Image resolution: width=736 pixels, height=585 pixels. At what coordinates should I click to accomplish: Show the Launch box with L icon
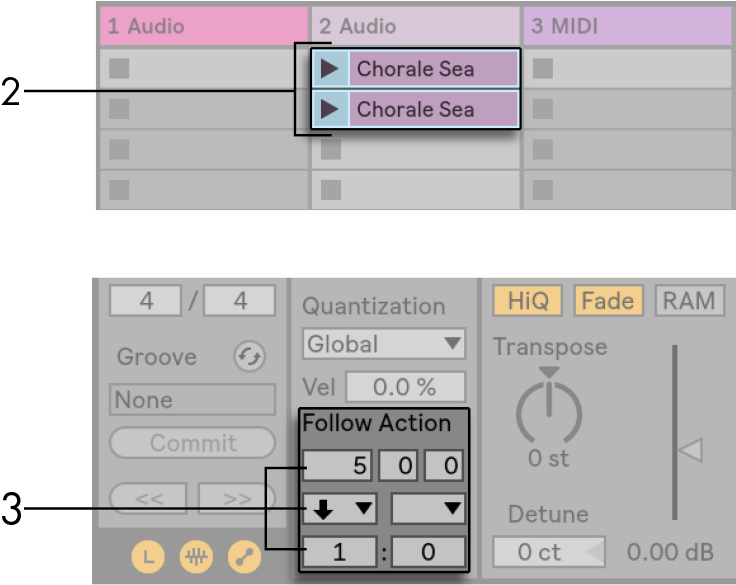pyautogui.click(x=149, y=558)
